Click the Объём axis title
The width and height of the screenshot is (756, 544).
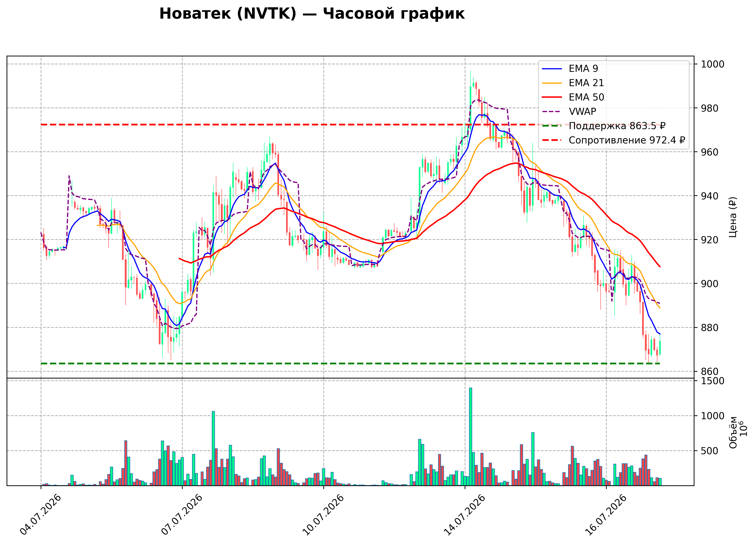[733, 432]
